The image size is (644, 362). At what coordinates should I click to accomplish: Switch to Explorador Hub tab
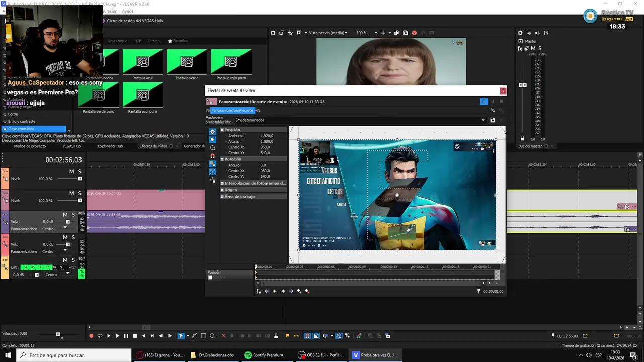pos(110,146)
